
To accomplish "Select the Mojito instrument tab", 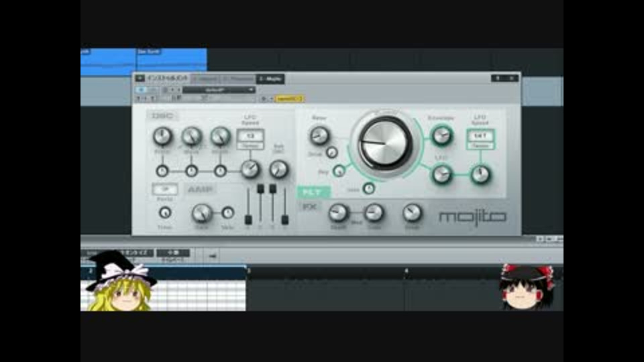I will 270,78.
